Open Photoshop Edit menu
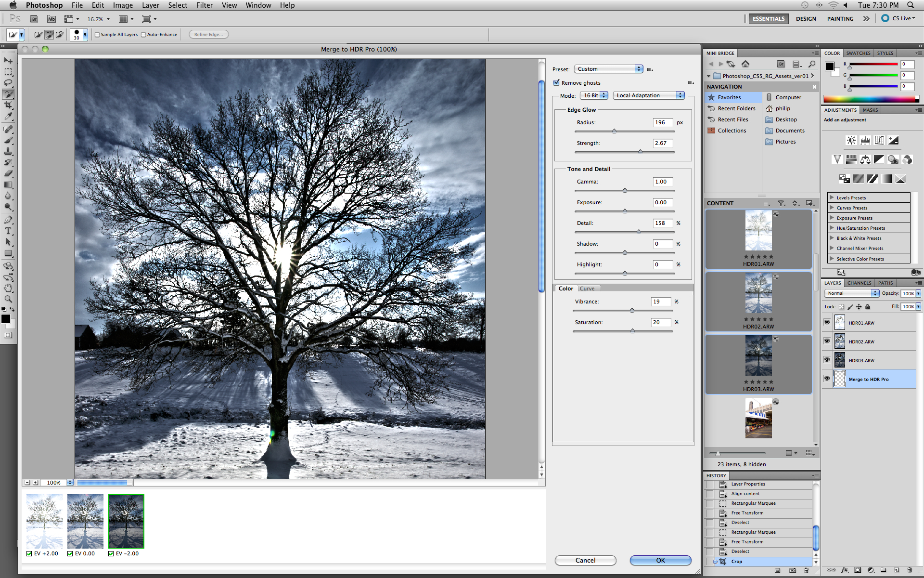The height and width of the screenshot is (578, 924). (99, 5)
